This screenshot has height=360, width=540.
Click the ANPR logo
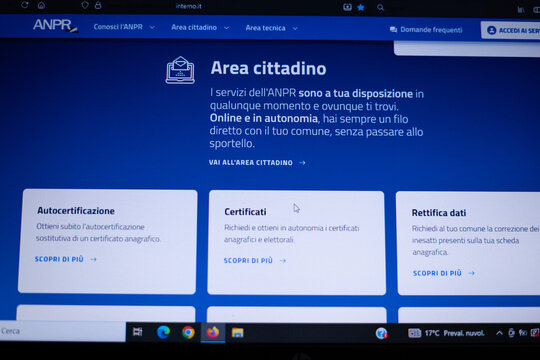click(55, 25)
